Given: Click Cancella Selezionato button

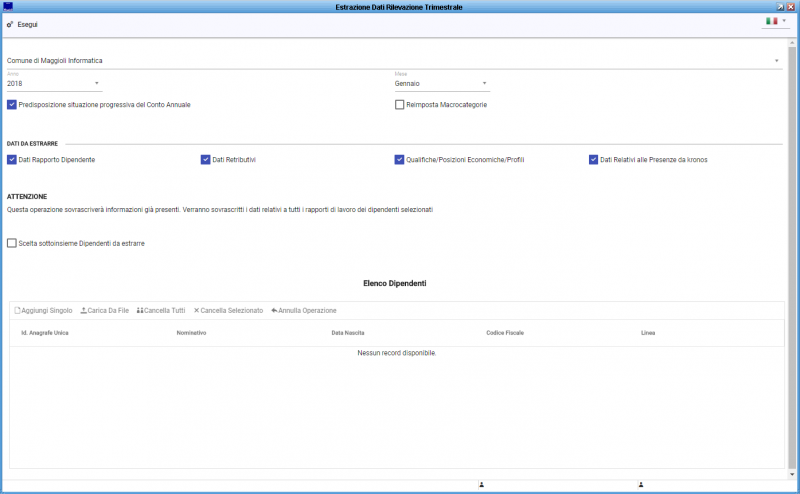Looking at the screenshot, I should 228,310.
